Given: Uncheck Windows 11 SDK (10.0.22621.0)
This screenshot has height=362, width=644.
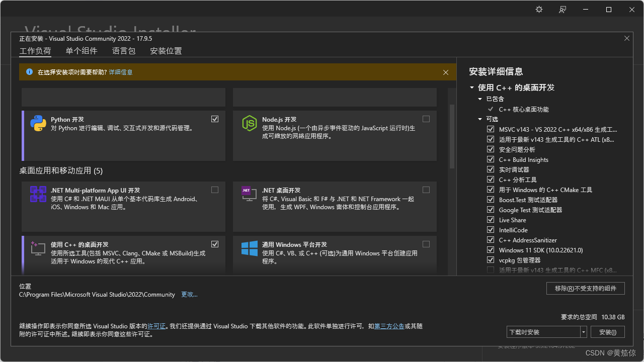Looking at the screenshot, I should [x=491, y=250].
